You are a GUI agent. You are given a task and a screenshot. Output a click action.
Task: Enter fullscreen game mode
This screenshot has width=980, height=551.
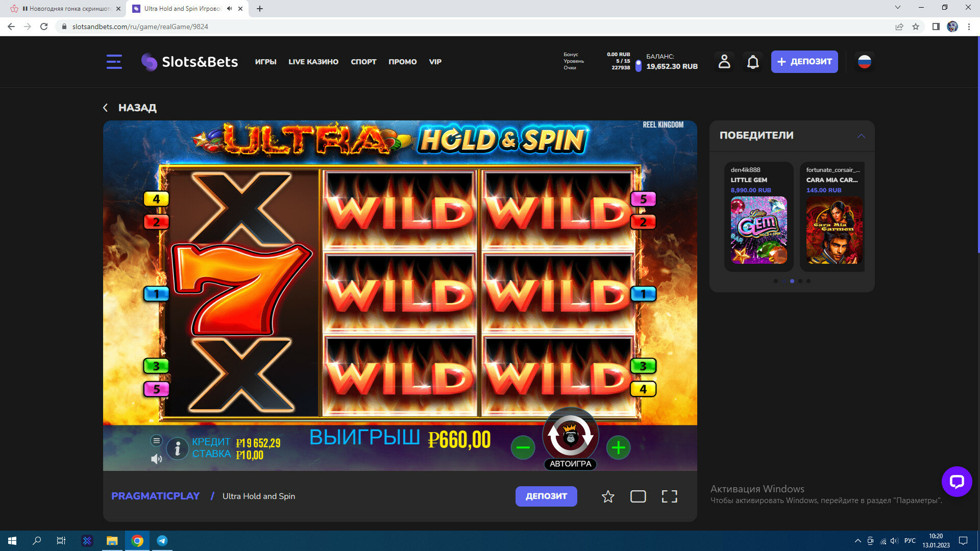(669, 496)
